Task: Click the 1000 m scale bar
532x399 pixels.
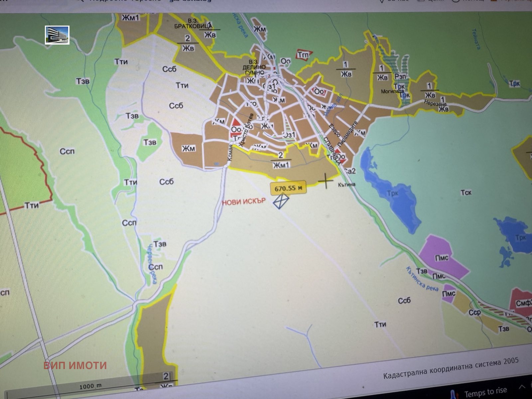Action: (90, 387)
